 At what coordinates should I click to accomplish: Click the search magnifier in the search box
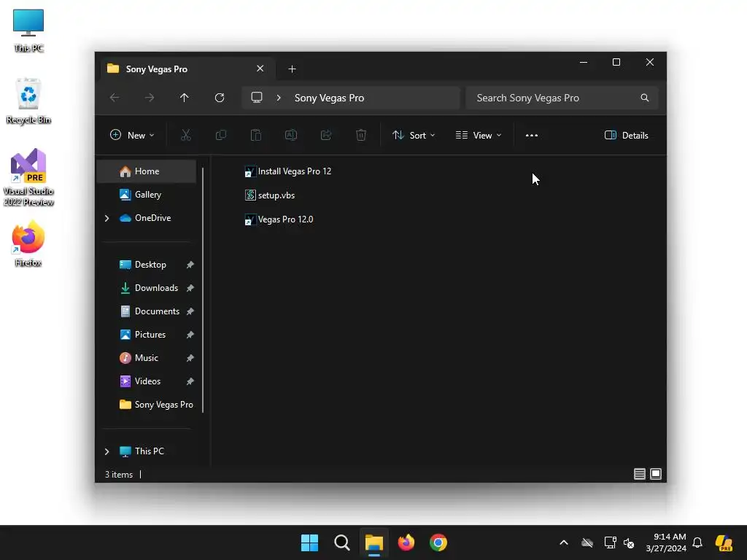(x=645, y=98)
